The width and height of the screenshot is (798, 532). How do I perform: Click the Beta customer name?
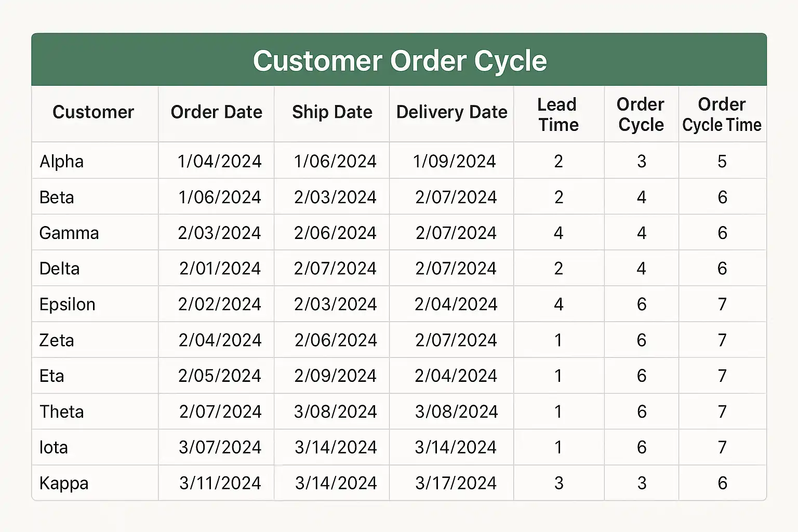(57, 197)
